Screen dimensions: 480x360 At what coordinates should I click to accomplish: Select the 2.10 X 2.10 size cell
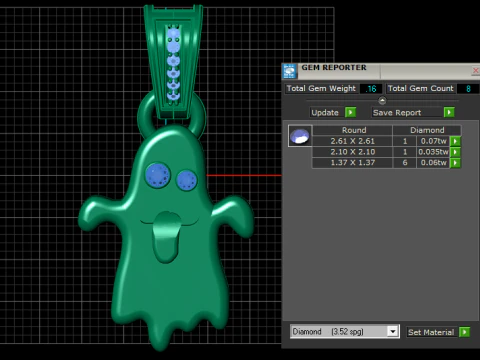point(352,152)
